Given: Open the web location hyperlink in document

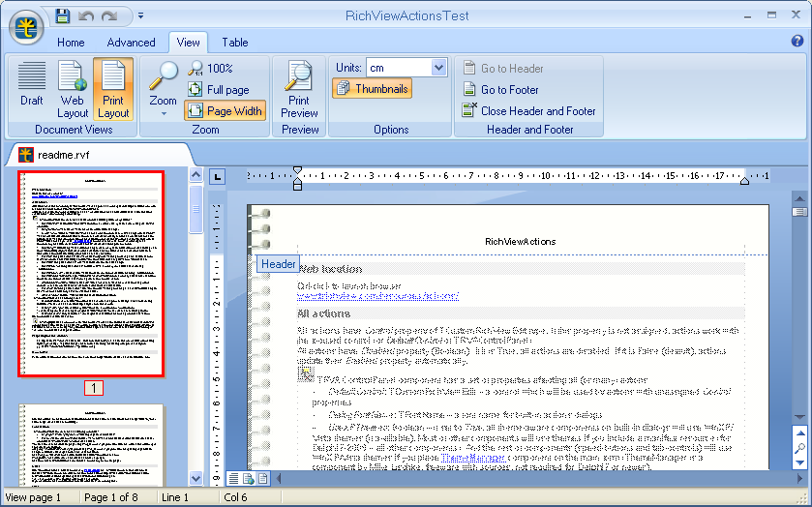Looking at the screenshot, I should coord(377,296).
